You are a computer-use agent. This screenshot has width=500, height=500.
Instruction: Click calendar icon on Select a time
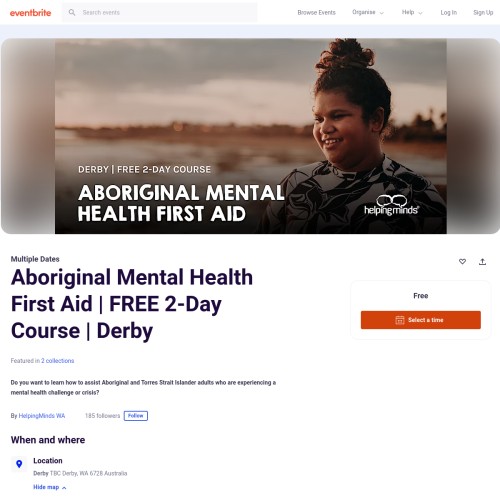pyautogui.click(x=400, y=320)
